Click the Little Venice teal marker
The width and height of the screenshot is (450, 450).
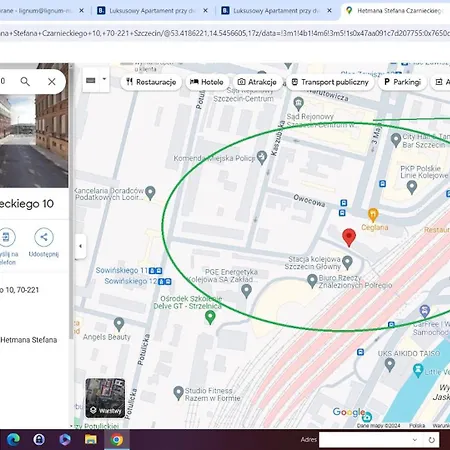click(x=418, y=371)
